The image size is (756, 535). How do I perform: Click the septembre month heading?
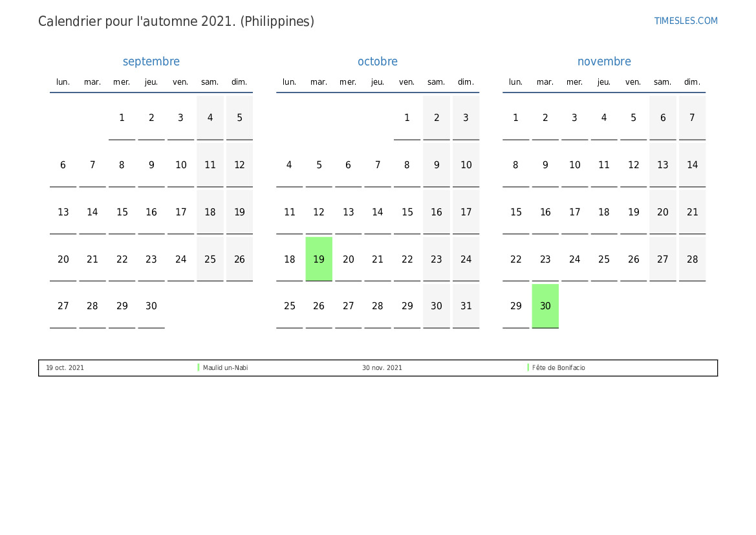point(151,61)
